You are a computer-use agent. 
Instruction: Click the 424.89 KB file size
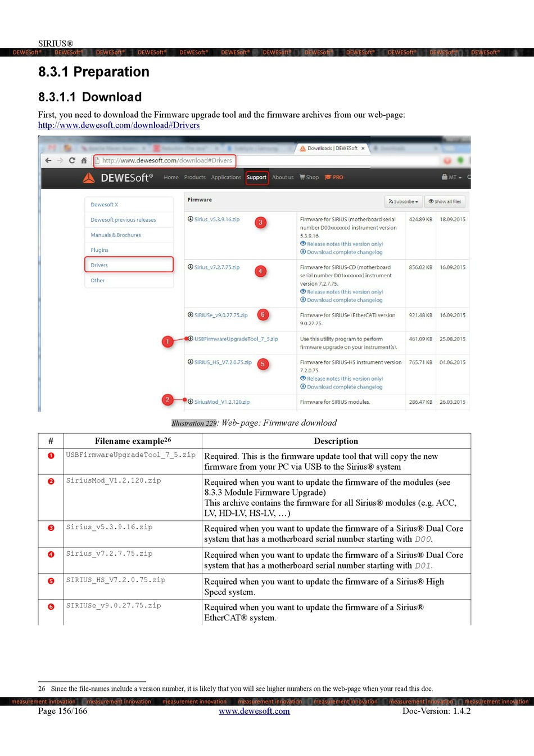(x=420, y=219)
